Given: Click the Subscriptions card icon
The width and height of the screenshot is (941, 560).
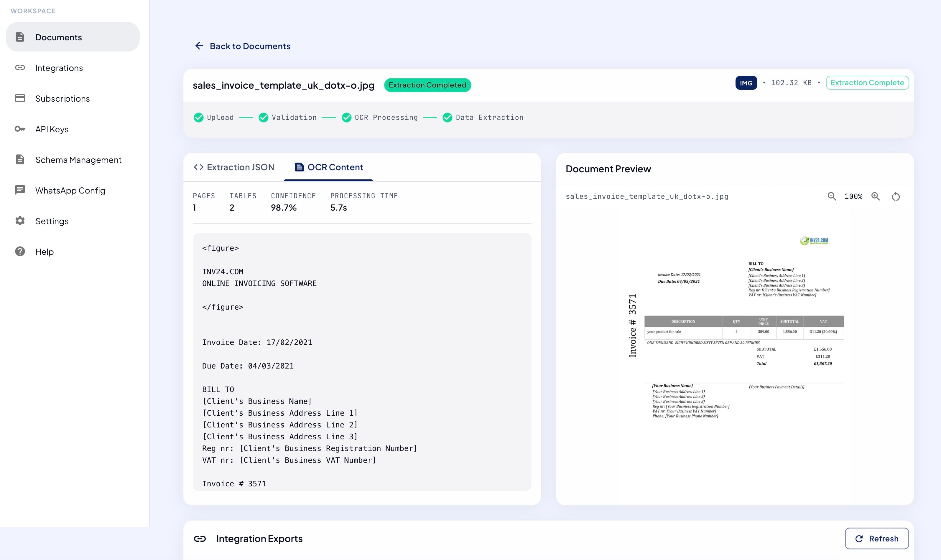Looking at the screenshot, I should 20,98.
